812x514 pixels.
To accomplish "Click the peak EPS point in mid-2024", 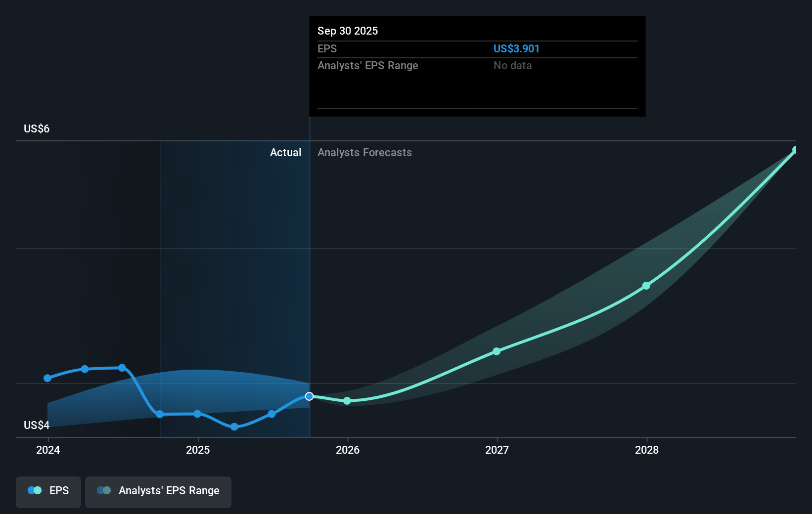I will click(122, 368).
